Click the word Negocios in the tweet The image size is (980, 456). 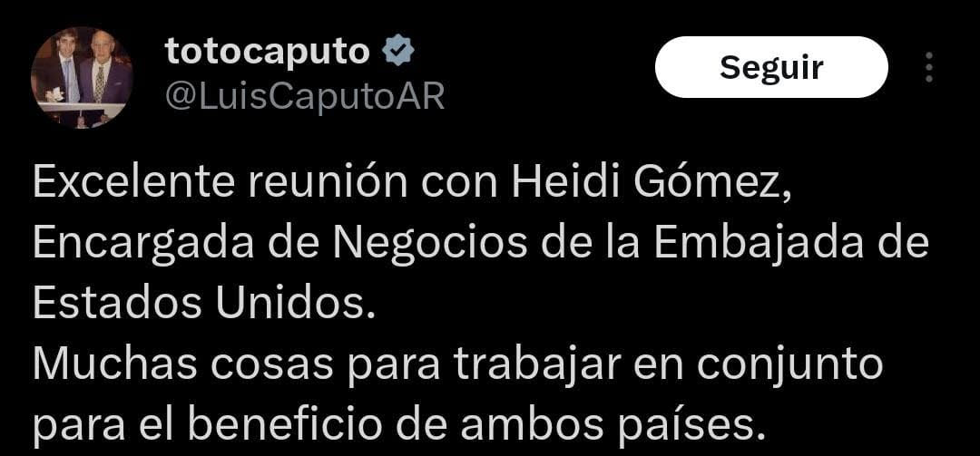(x=430, y=244)
